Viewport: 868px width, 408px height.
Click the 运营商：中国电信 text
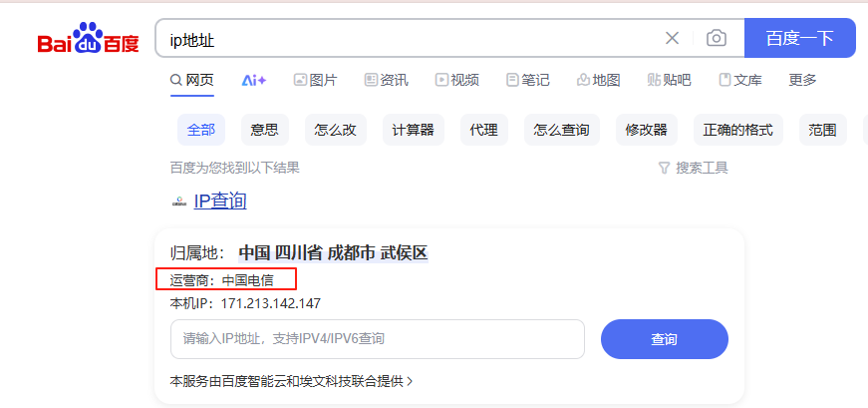pos(221,280)
